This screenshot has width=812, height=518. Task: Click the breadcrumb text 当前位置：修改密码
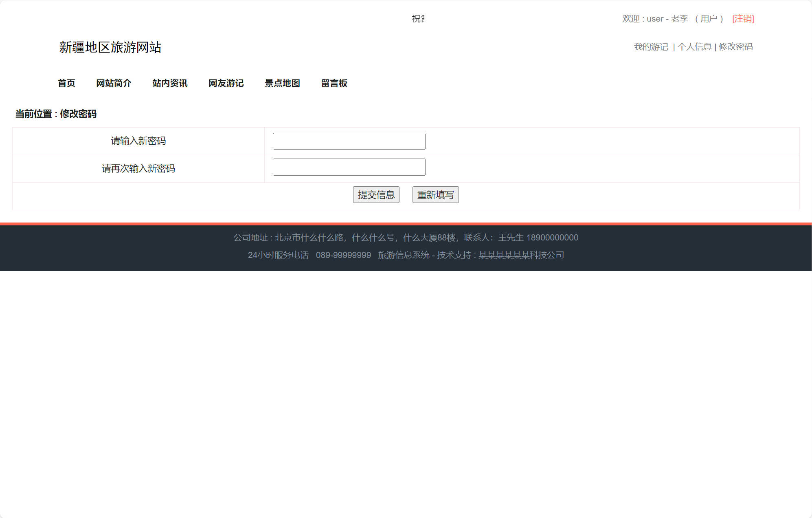click(x=55, y=115)
